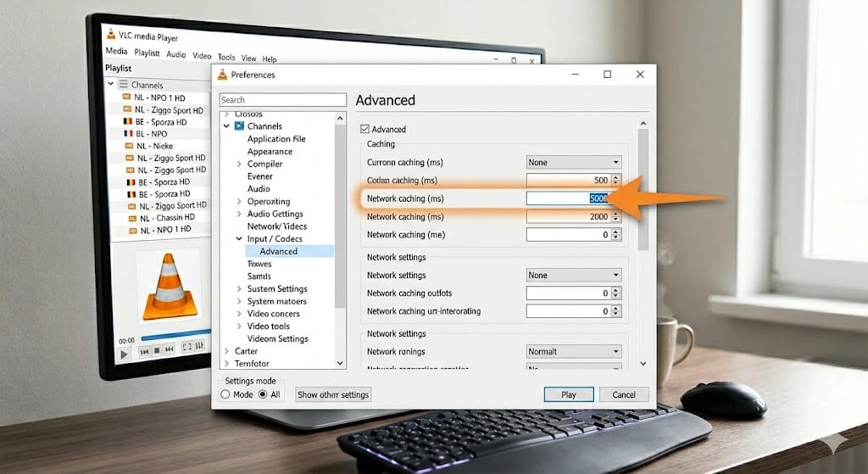This screenshot has width=868, height=474.
Task: Click the VLC cone icon in Preferences title bar
Action: [223, 75]
